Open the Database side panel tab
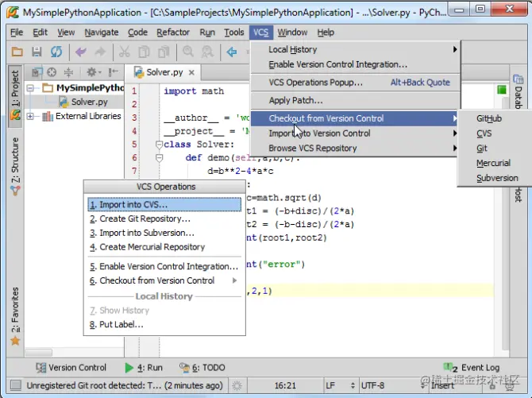Viewport: 532px width, 398px height. 518,91
